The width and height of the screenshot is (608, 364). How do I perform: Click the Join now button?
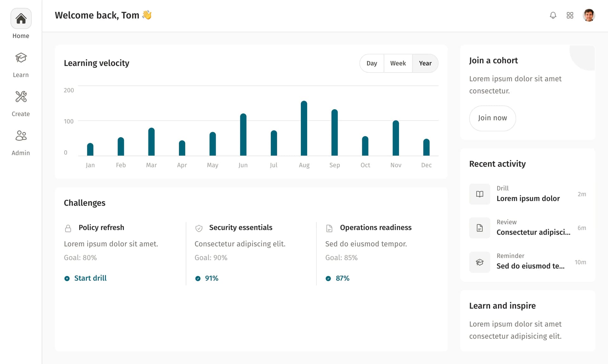click(492, 118)
